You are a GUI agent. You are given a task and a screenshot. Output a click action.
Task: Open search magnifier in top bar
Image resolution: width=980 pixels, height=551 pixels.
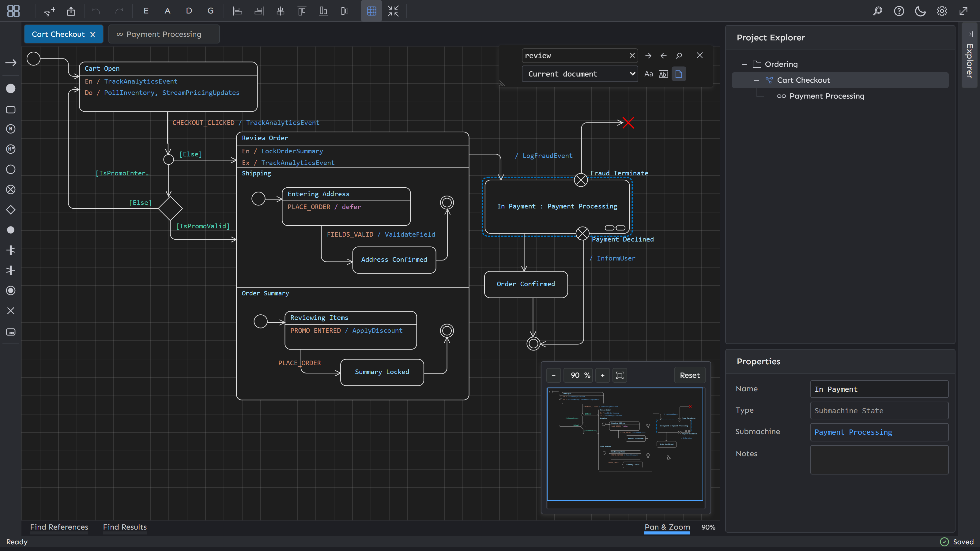click(x=878, y=11)
